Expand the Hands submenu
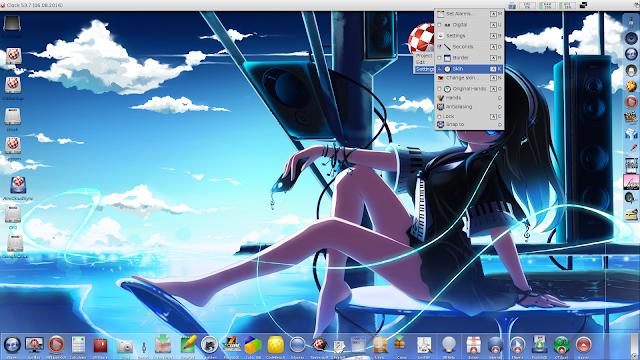Screen dimensions: 640x360 tap(469, 98)
